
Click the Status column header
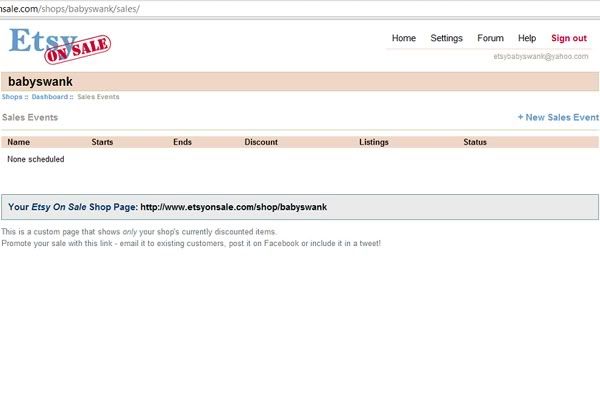(475, 142)
